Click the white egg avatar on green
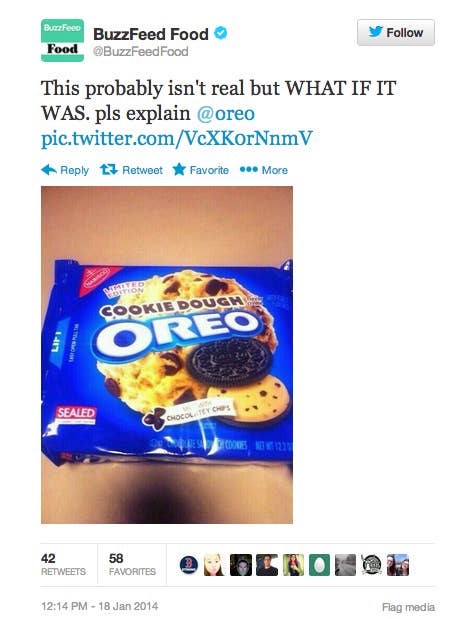The image size is (473, 619). click(319, 565)
